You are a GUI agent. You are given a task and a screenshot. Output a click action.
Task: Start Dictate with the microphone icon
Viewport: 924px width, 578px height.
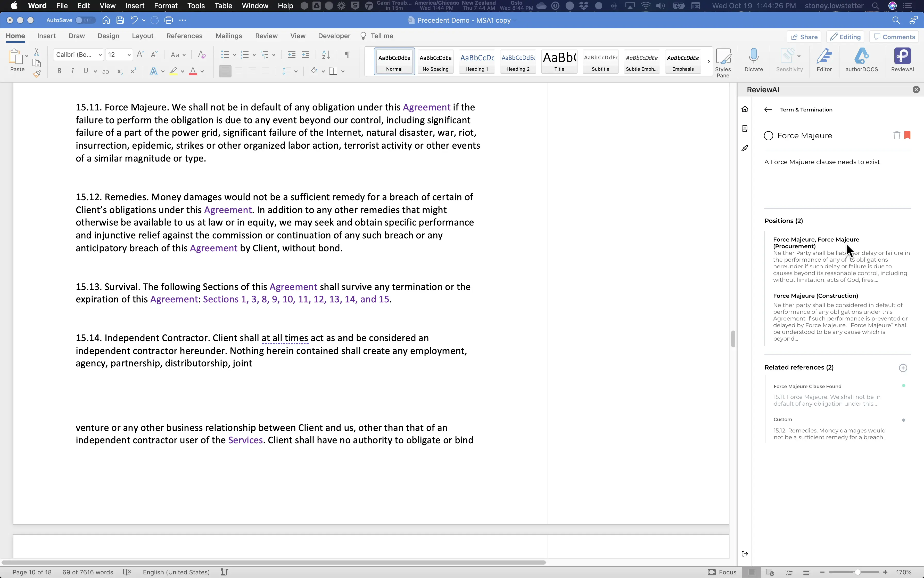pos(753,60)
